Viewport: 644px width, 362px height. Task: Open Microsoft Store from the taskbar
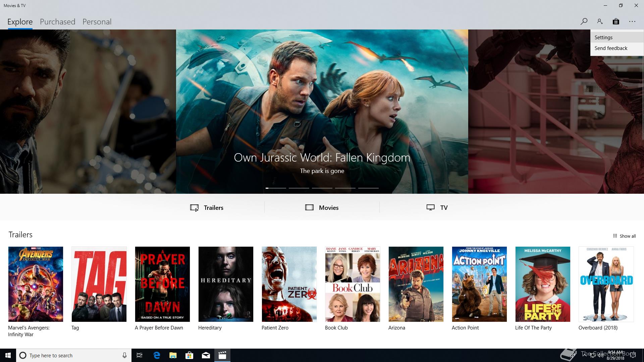(190, 355)
